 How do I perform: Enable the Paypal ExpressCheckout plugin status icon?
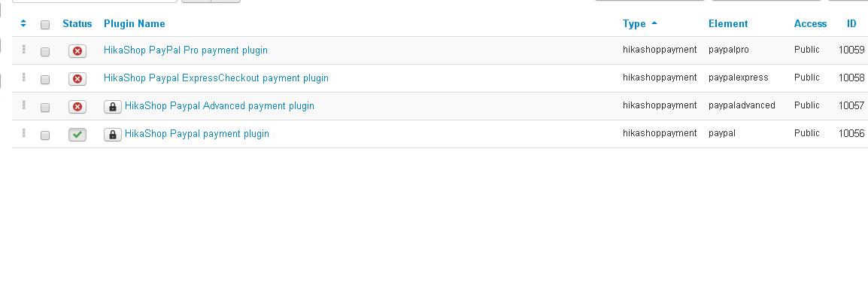77,79
